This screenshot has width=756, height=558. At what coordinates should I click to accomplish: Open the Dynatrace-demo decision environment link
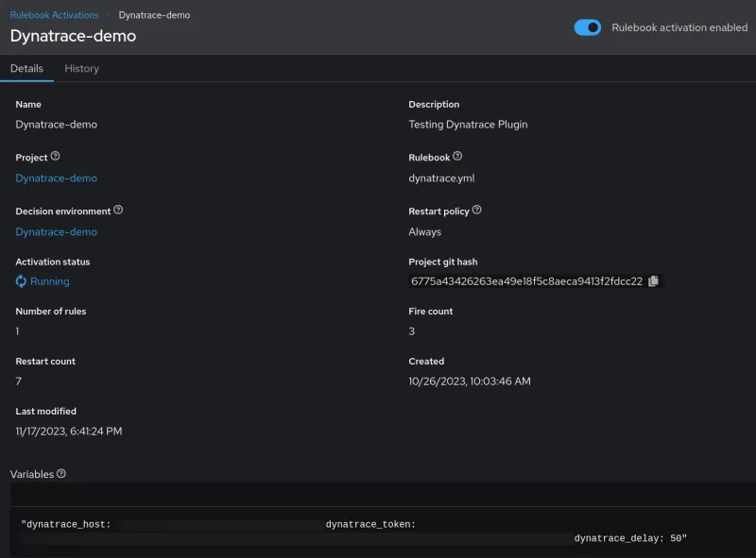click(56, 232)
